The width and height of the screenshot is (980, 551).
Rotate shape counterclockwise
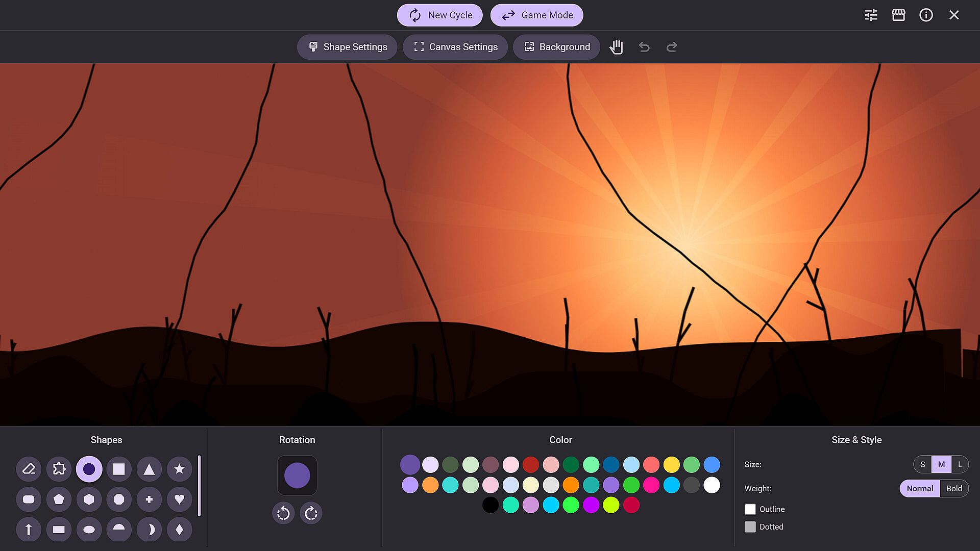point(283,513)
